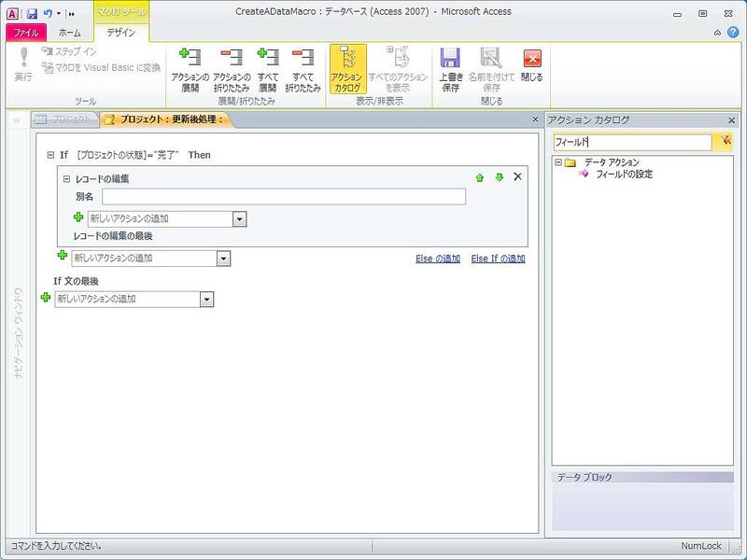Screen dimensions: 747x560
Task: Click the action catalog search box
Action: (x=632, y=142)
